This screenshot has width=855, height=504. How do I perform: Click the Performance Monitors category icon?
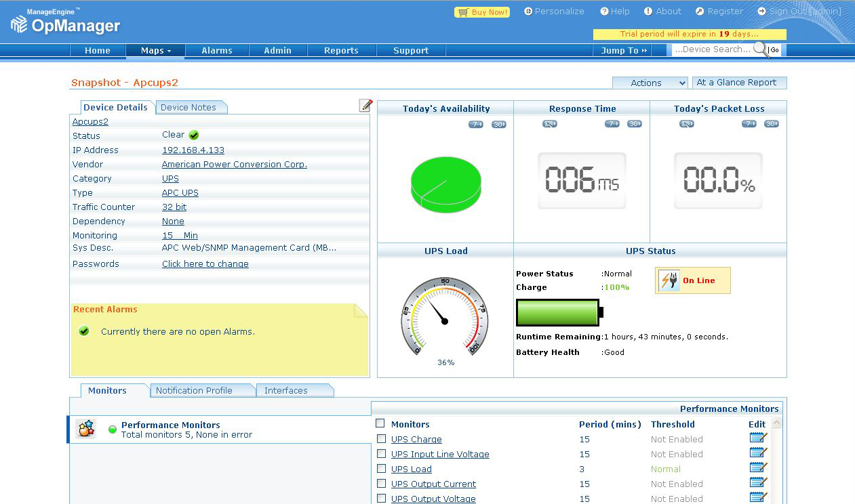tap(85, 429)
